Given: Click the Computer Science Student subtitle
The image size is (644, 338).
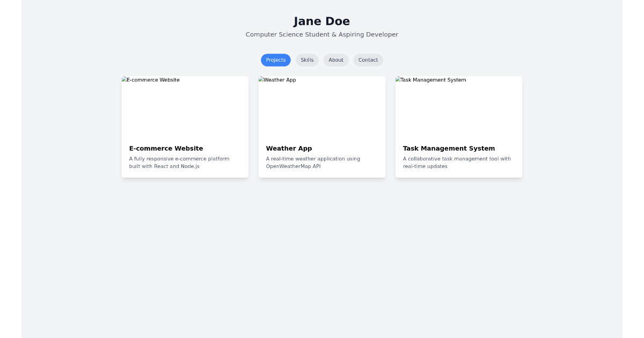Looking at the screenshot, I should 322,34.
